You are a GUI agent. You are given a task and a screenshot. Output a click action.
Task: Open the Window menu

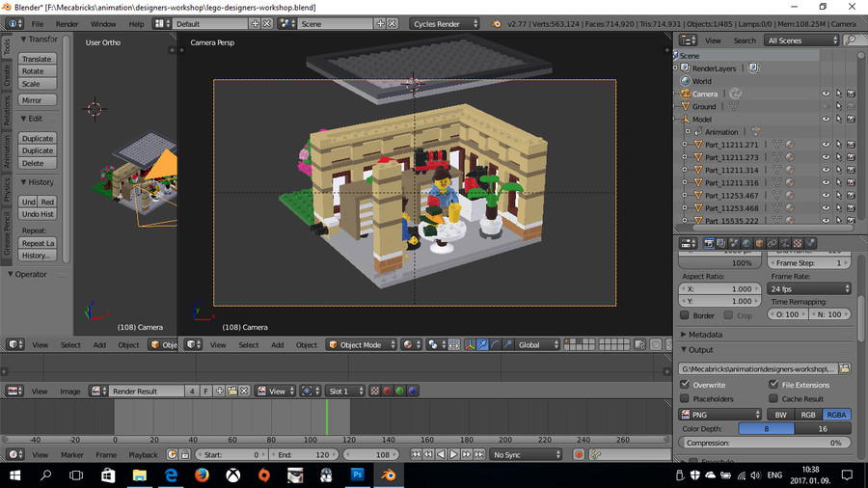pos(103,24)
